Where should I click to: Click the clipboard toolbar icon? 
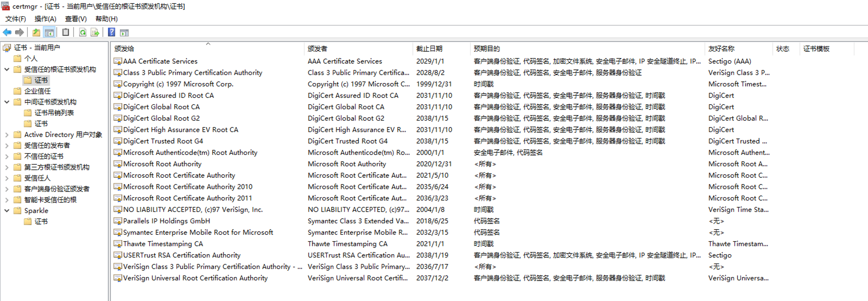pyautogui.click(x=66, y=32)
